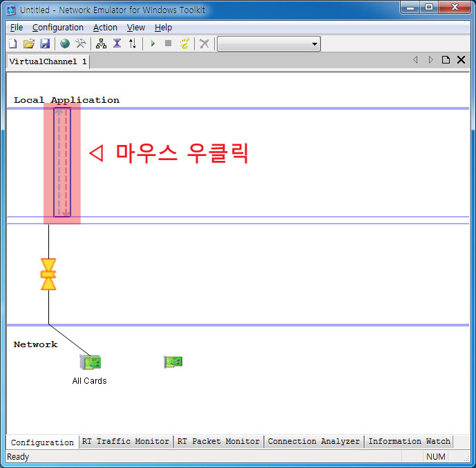Expand the toolbar combo box dropdown
The height and width of the screenshot is (468, 476).
pos(314,44)
